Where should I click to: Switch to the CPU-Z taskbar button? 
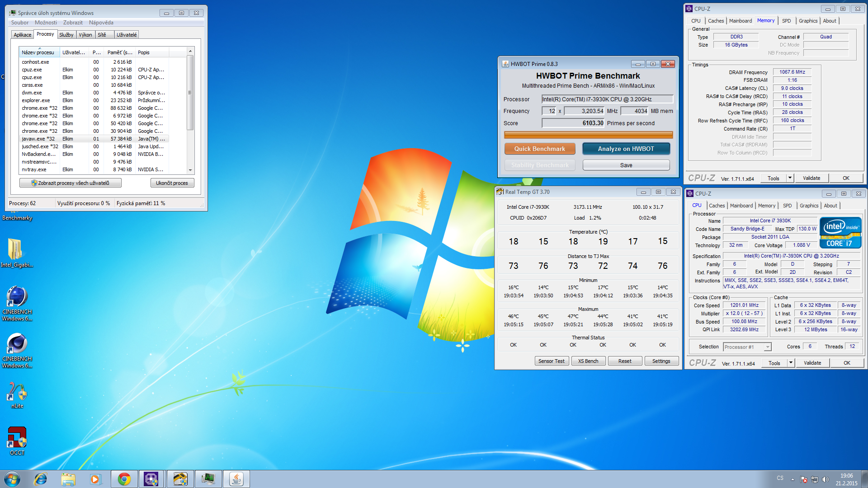click(151, 479)
